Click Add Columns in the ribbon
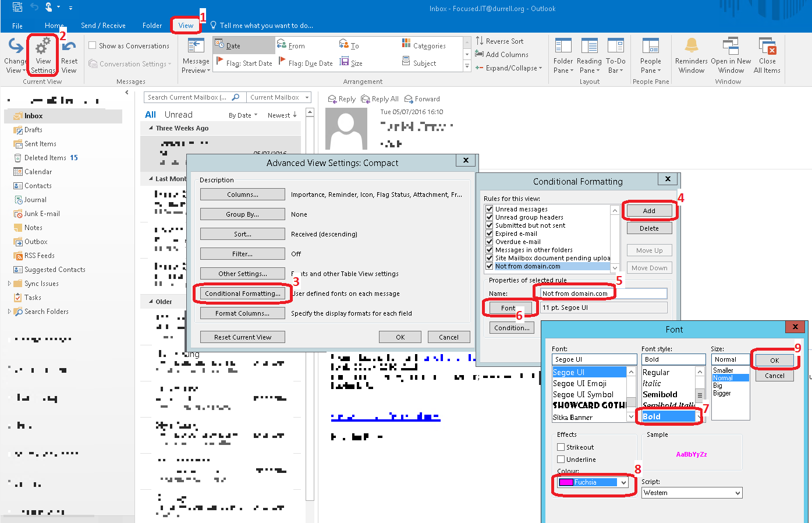Screen dimensions: 812x523 (502, 54)
